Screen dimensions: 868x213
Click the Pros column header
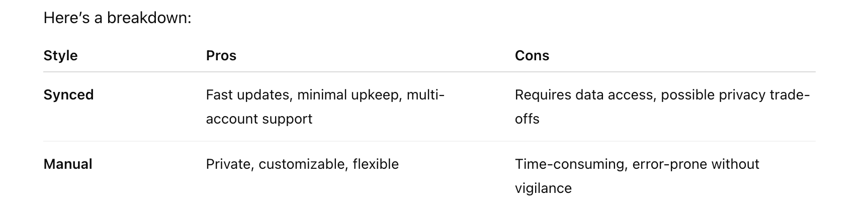[221, 55]
